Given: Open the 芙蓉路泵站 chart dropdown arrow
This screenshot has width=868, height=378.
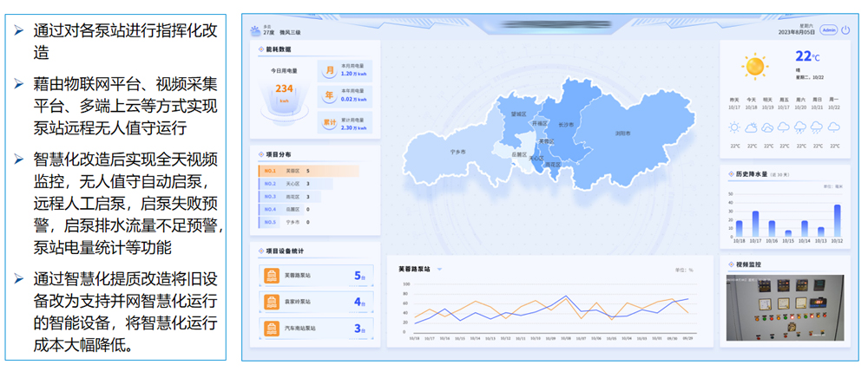Looking at the screenshot, I should point(440,269).
